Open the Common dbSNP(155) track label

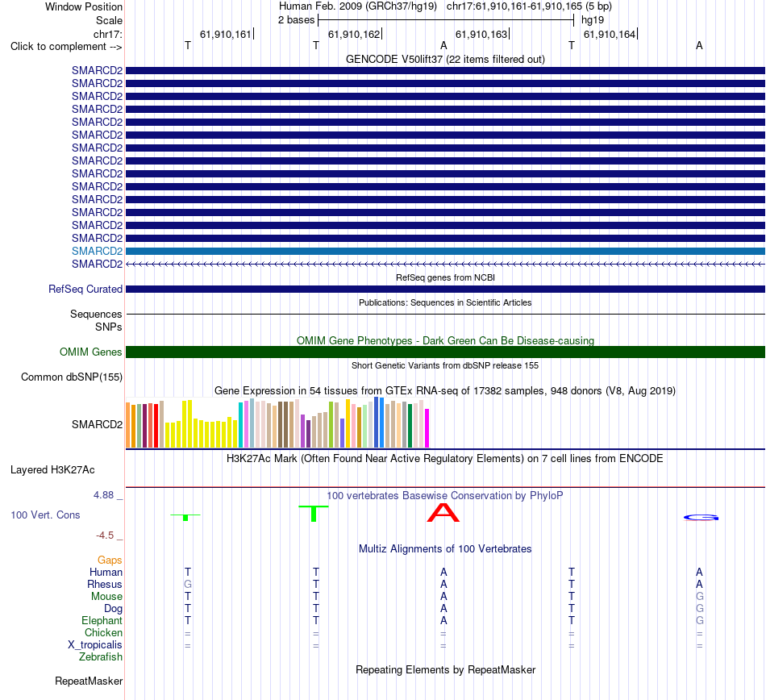pyautogui.click(x=71, y=377)
